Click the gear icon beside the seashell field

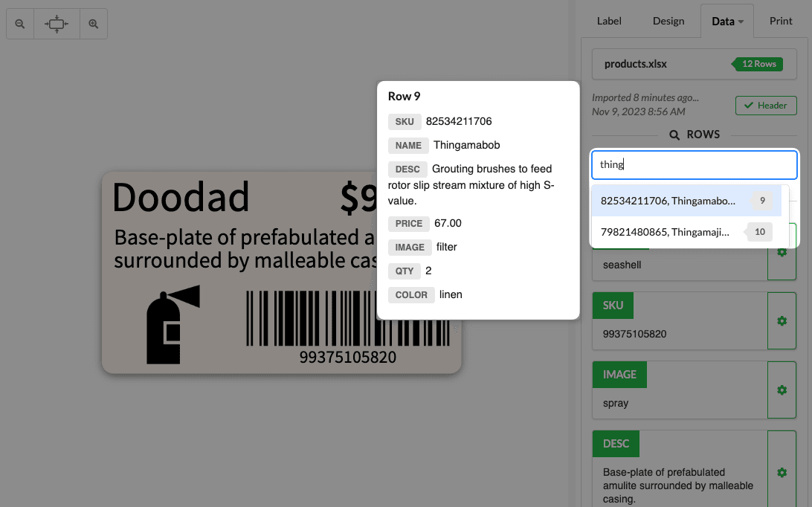[782, 253]
